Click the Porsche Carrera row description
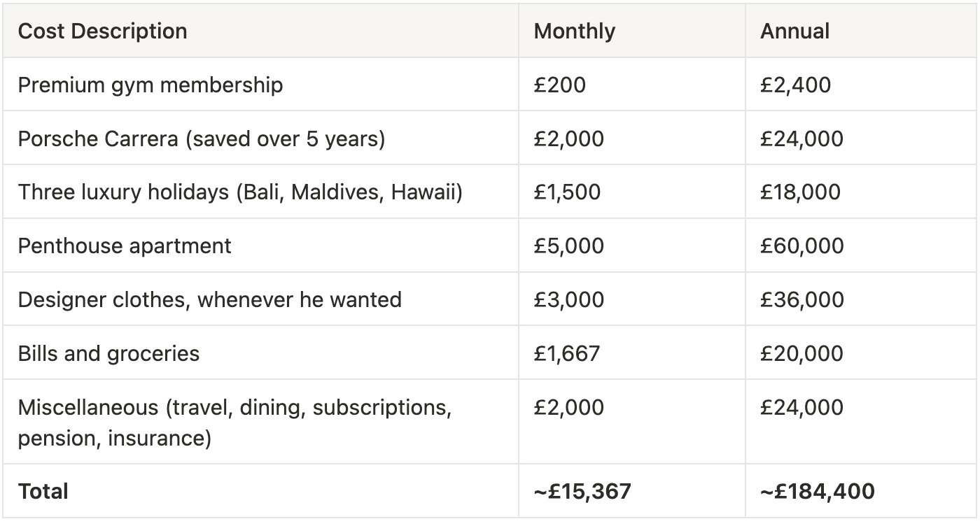Image resolution: width=980 pixels, height=526 pixels. click(x=260, y=138)
